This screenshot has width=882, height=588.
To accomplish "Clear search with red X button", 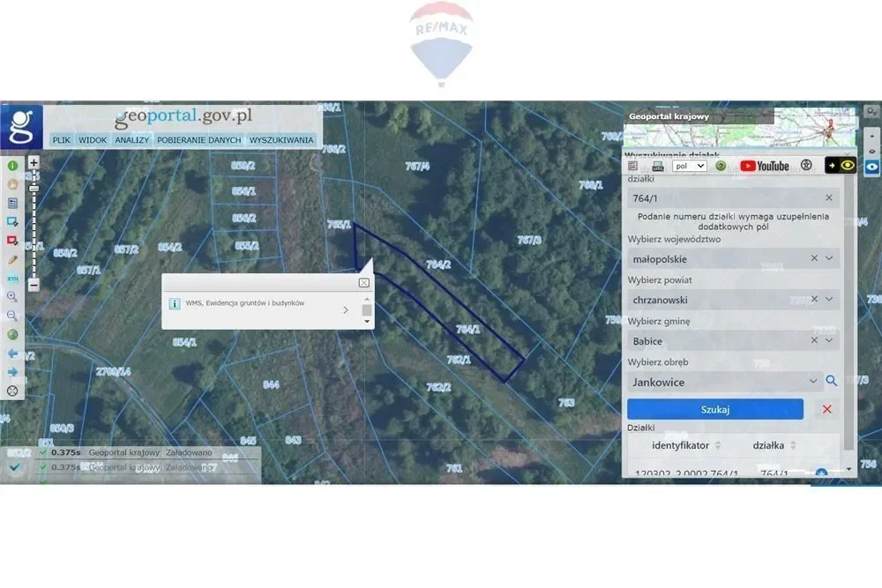I will click(826, 409).
